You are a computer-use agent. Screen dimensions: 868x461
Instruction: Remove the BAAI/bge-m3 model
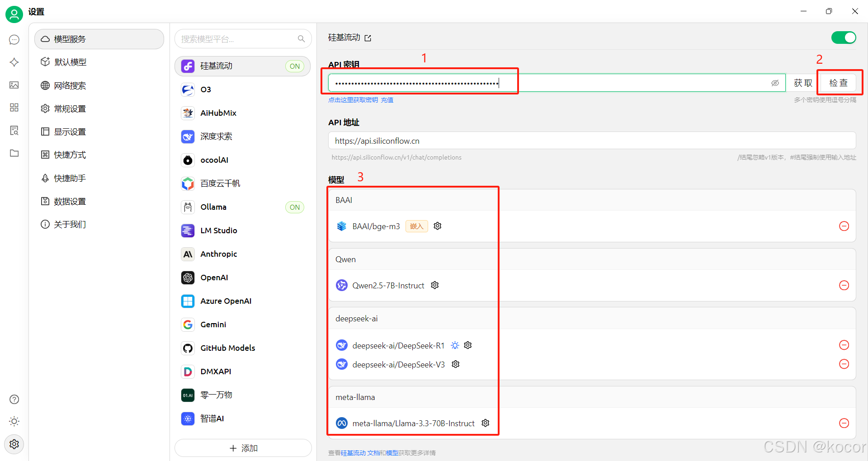tap(844, 226)
